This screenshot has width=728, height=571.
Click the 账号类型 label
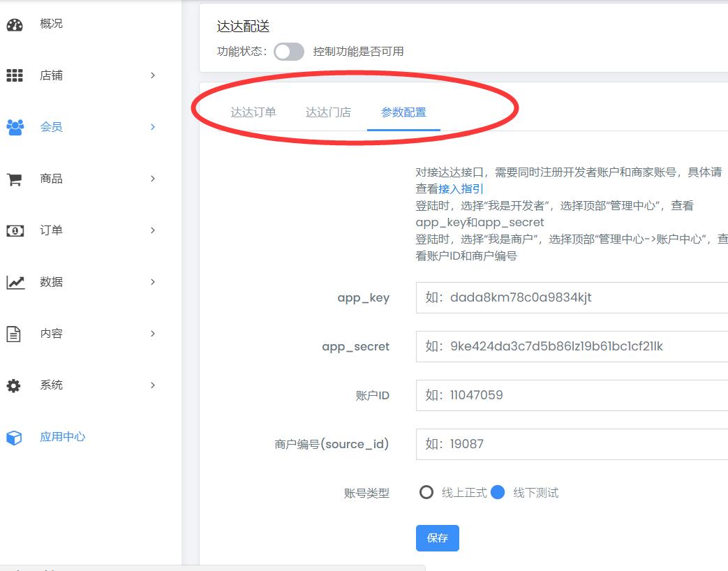[366, 493]
